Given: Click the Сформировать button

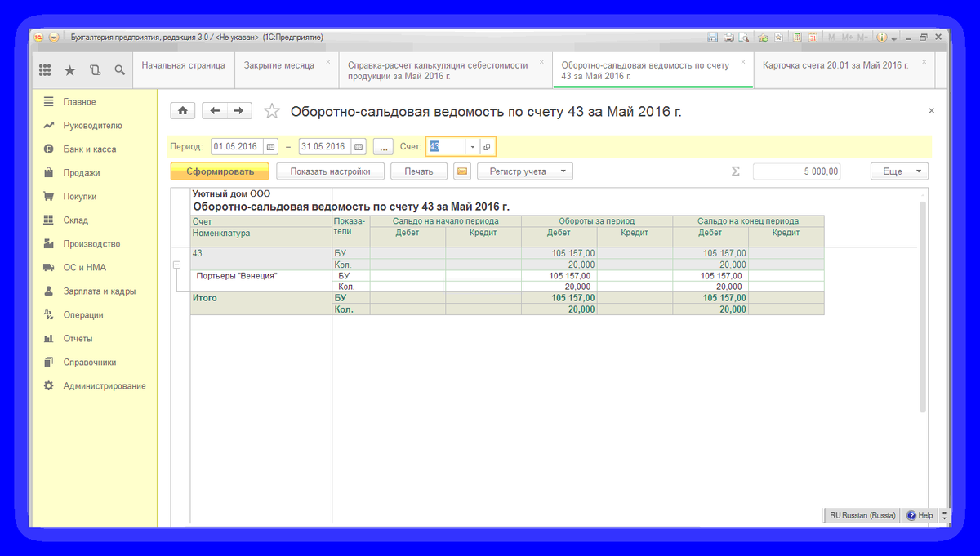Looking at the screenshot, I should coord(220,171).
